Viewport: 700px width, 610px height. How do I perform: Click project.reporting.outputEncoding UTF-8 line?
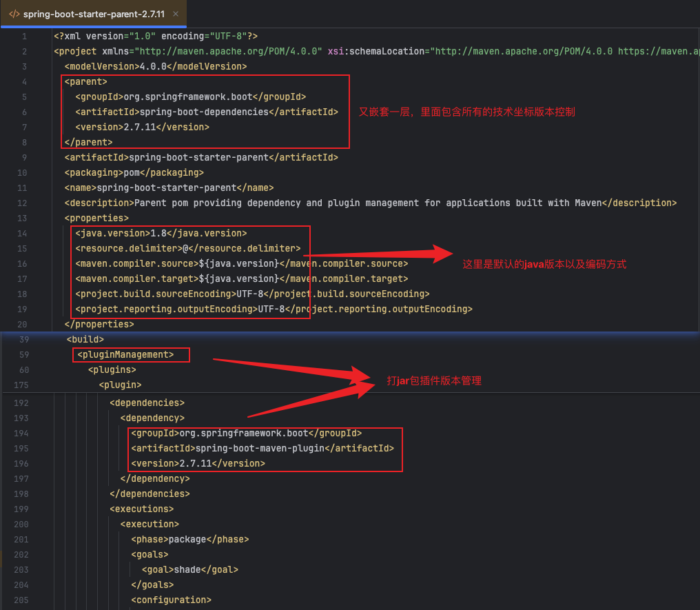pyautogui.click(x=274, y=309)
